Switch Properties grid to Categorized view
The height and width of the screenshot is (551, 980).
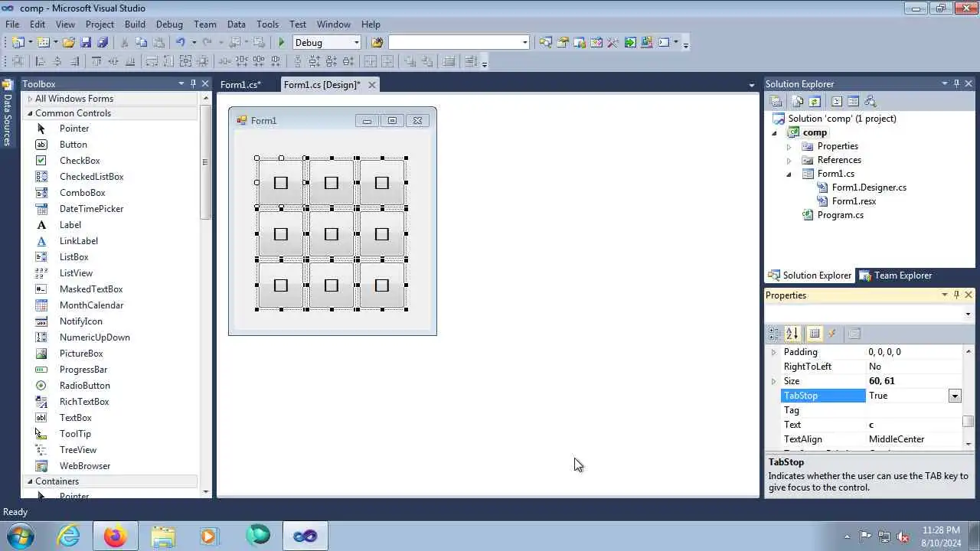(775, 334)
